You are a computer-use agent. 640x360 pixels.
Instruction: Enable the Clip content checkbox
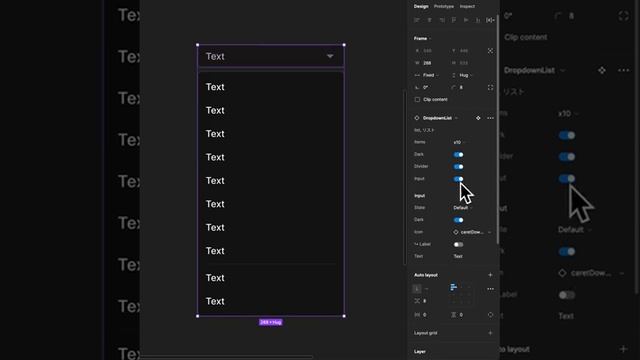tap(417, 100)
